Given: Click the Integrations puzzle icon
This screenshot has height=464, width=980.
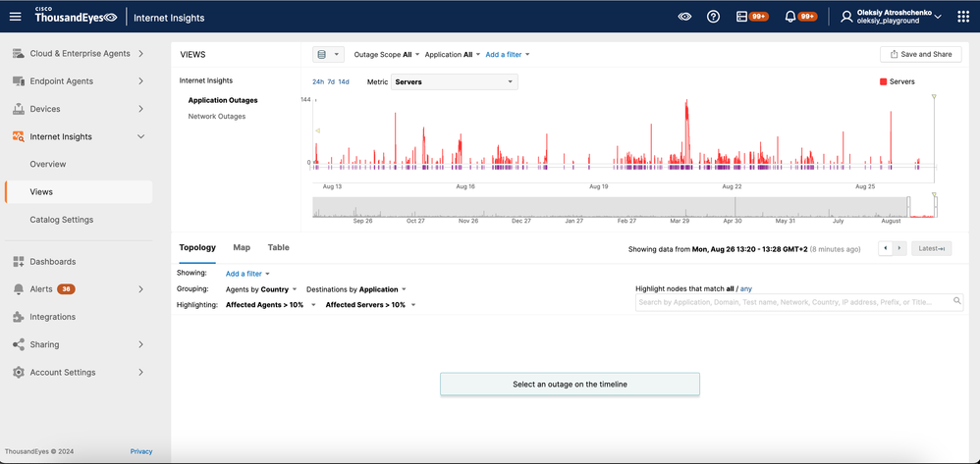Looking at the screenshot, I should click(x=18, y=317).
